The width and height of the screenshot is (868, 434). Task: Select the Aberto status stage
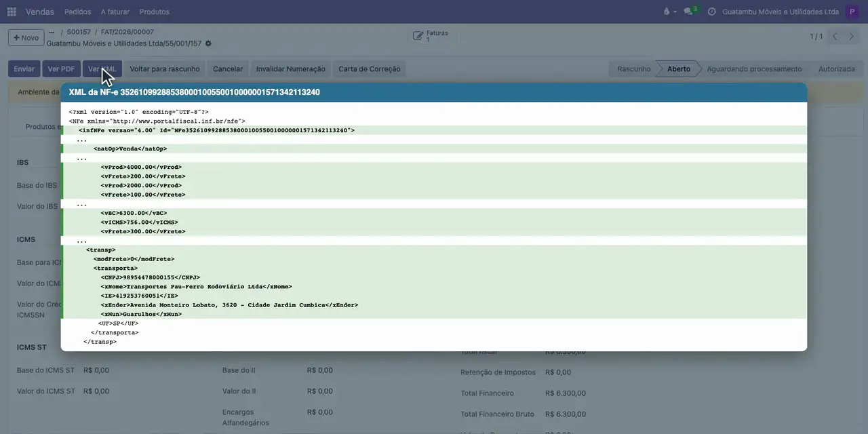[679, 68]
